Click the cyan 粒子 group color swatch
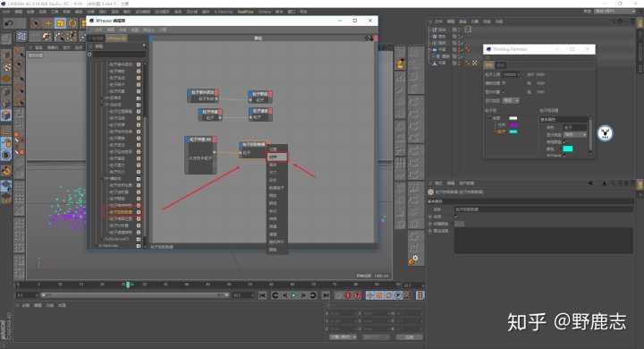This screenshot has width=644, height=349. 513,132
